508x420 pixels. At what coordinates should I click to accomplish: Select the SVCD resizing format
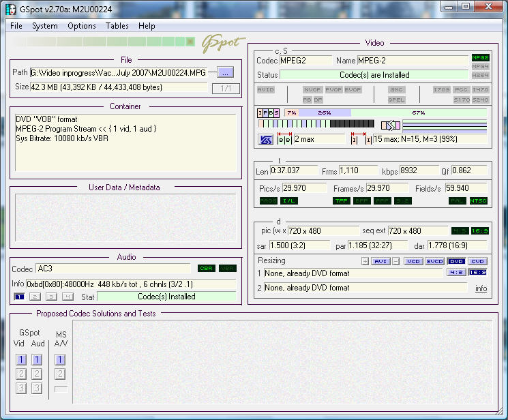click(x=434, y=261)
